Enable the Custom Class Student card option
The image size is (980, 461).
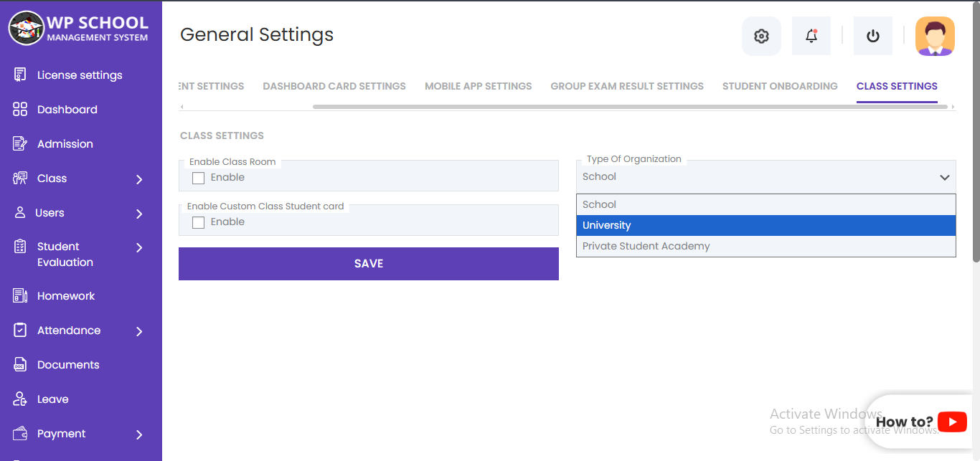pyautogui.click(x=198, y=222)
